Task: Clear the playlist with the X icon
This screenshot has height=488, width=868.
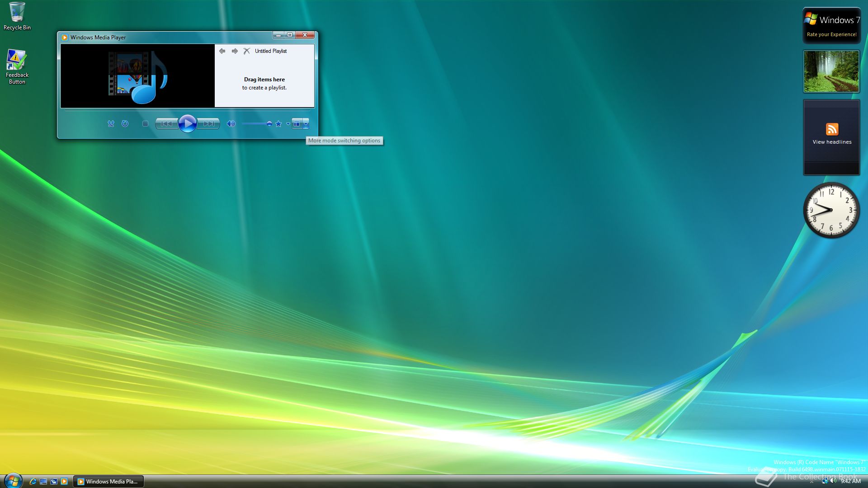Action: pos(246,51)
